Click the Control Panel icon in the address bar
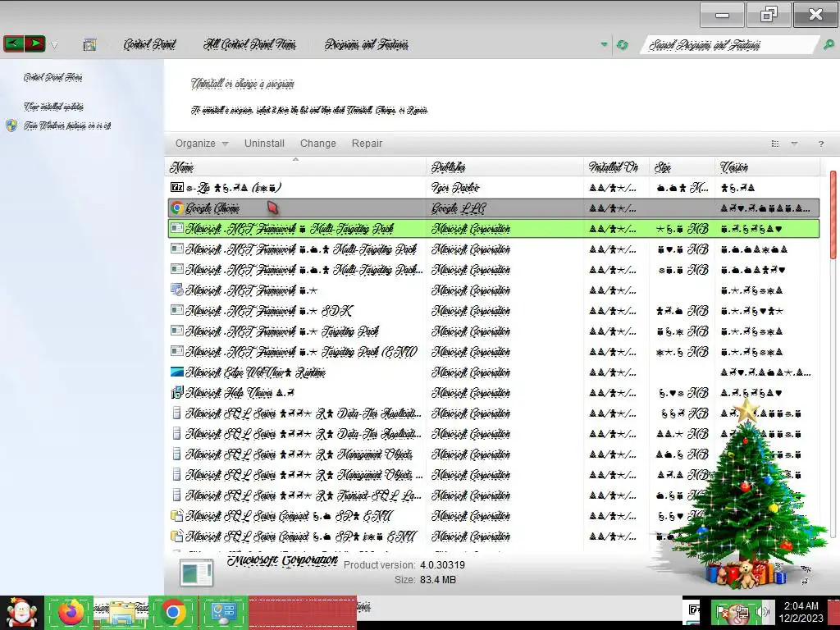This screenshot has width=840, height=630. click(x=90, y=44)
